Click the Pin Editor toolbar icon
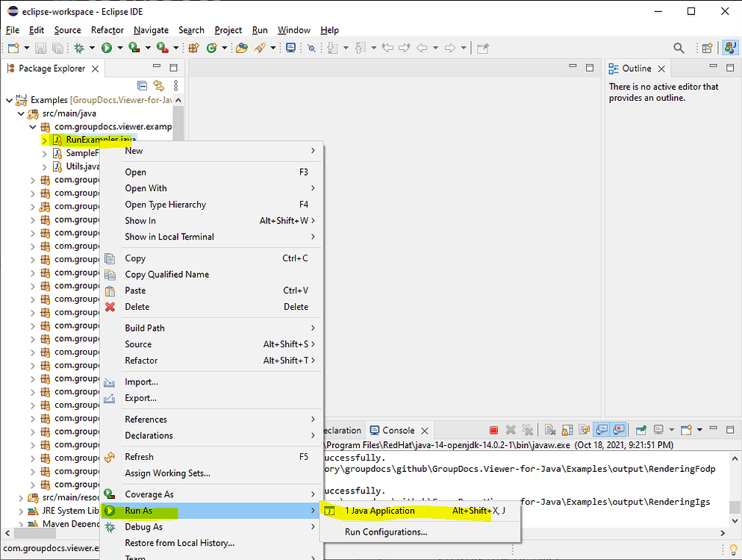 pyautogui.click(x=483, y=48)
